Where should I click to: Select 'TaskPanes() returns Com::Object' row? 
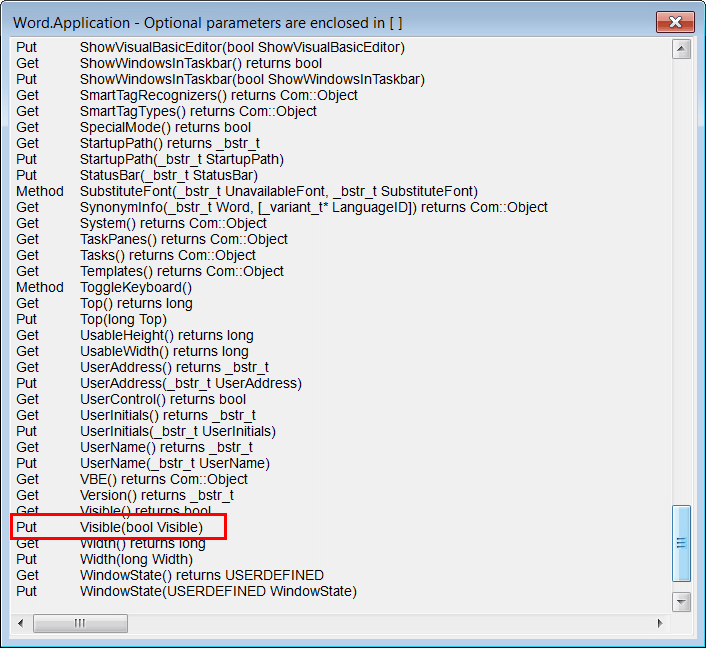(x=152, y=239)
